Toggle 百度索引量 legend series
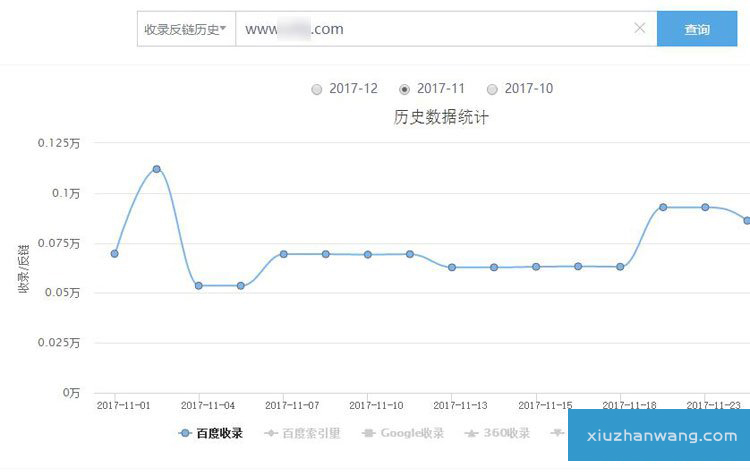Viewport: 750px width, 476px height. (x=302, y=433)
